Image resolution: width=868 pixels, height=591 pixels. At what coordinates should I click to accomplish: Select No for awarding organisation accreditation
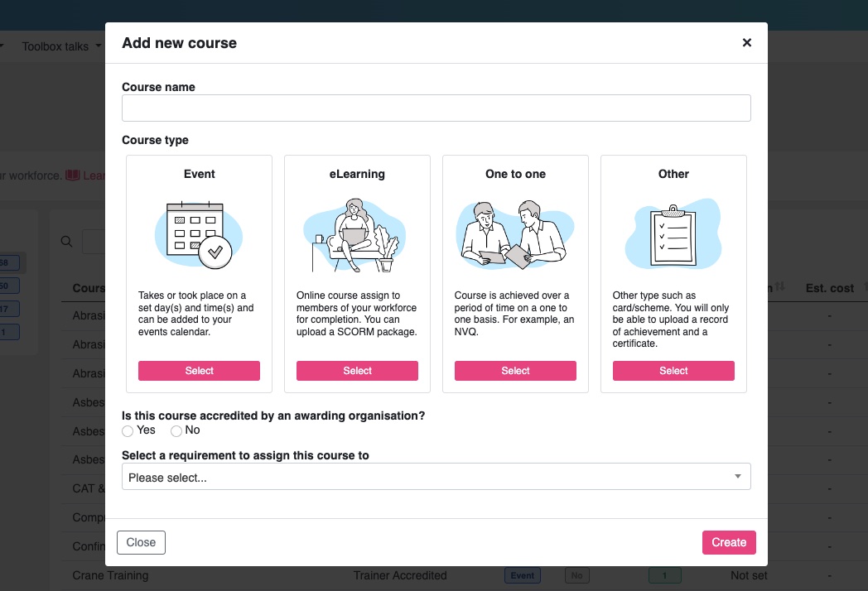176,430
